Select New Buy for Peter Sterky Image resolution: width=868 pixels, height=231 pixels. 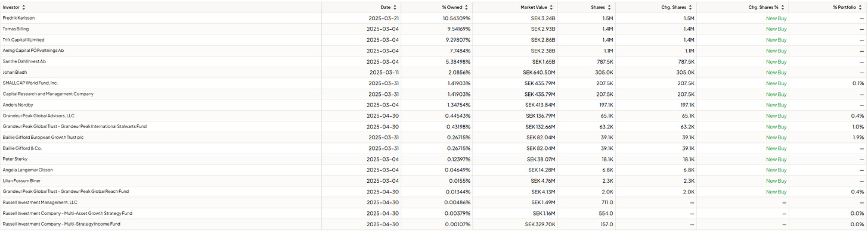776,159
